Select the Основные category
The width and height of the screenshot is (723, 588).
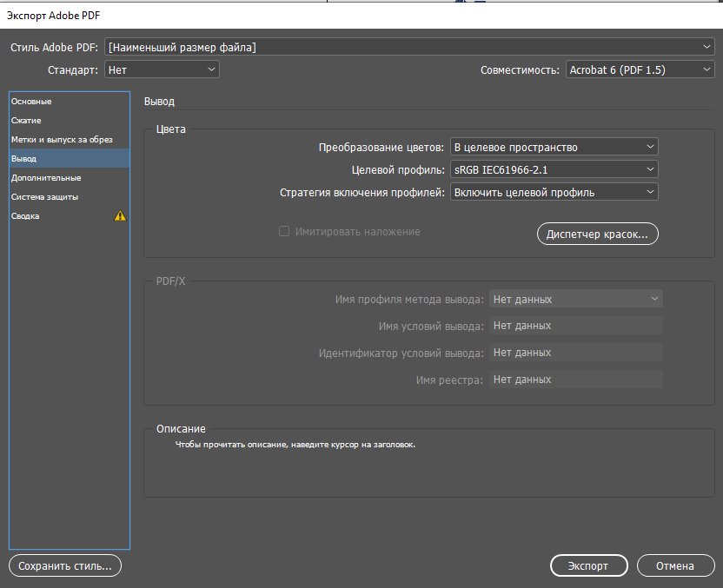[x=31, y=102]
